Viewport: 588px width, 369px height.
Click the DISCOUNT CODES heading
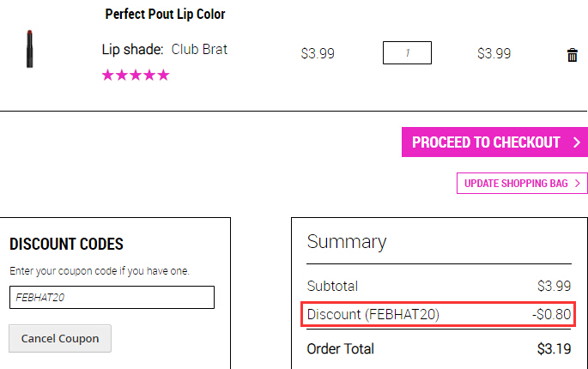coord(66,244)
